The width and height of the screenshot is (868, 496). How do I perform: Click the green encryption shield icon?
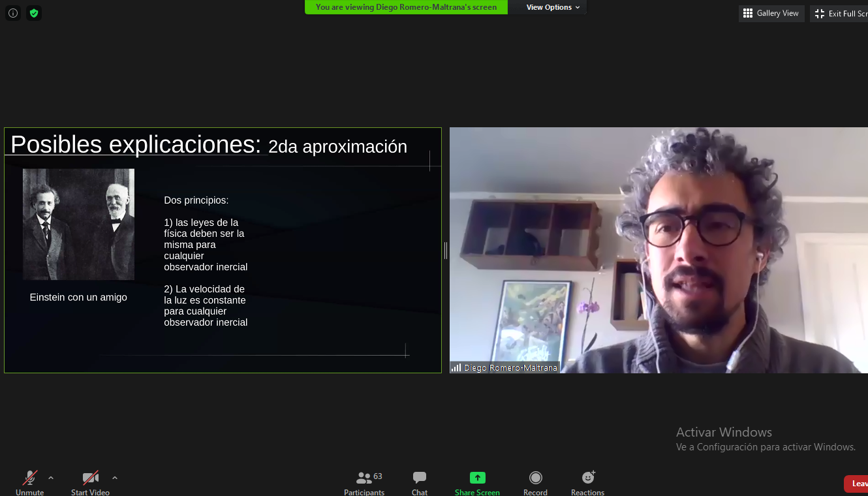pos(34,13)
